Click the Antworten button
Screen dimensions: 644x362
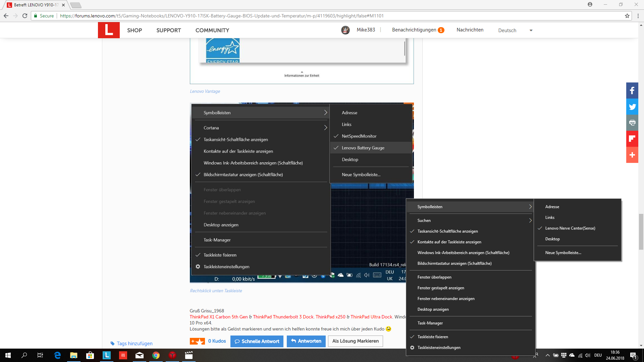coord(306,341)
